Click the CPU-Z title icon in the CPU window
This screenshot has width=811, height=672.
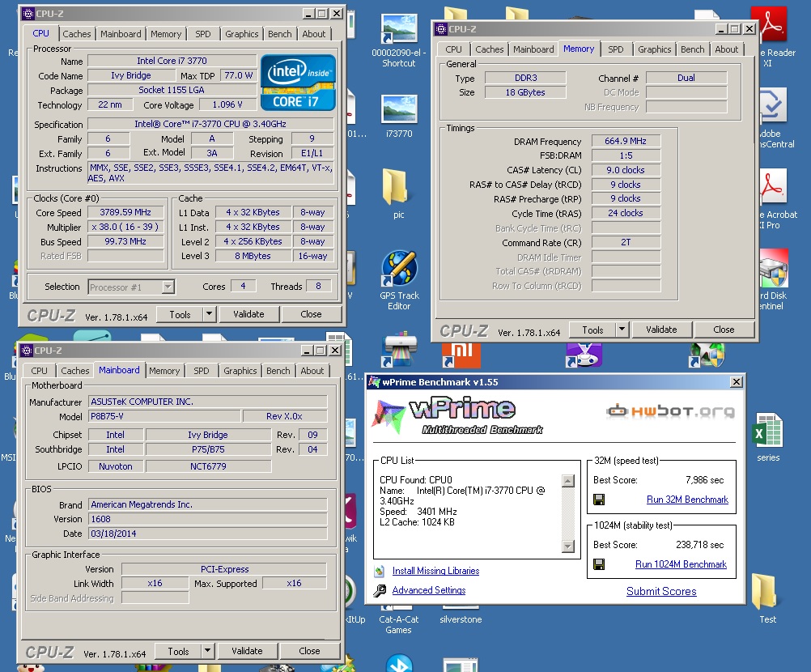(x=28, y=14)
